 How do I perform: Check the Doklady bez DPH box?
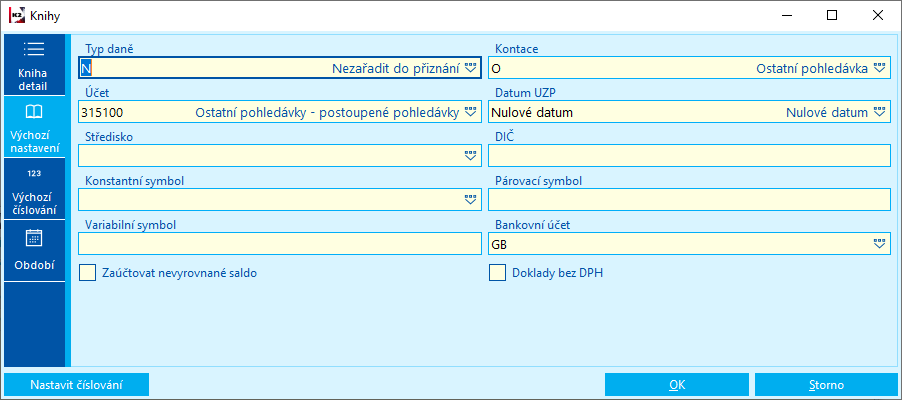click(497, 273)
